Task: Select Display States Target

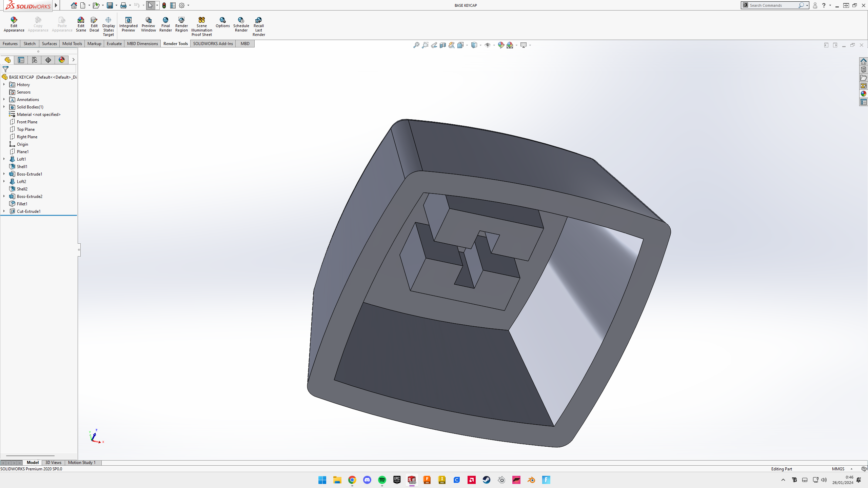Action: [108, 26]
